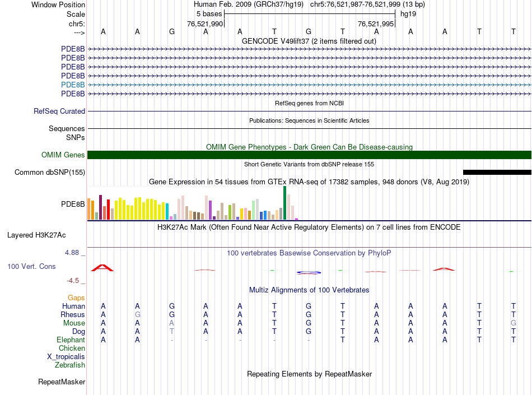Screen dimensions: 532x395
Task: Click the blue negative PhyloP conservation mark
Action: click(x=309, y=272)
